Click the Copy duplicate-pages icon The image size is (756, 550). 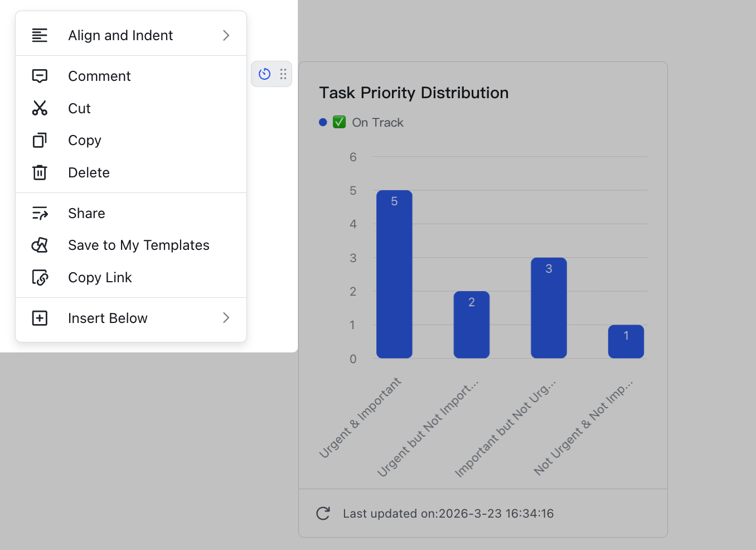[40, 140]
